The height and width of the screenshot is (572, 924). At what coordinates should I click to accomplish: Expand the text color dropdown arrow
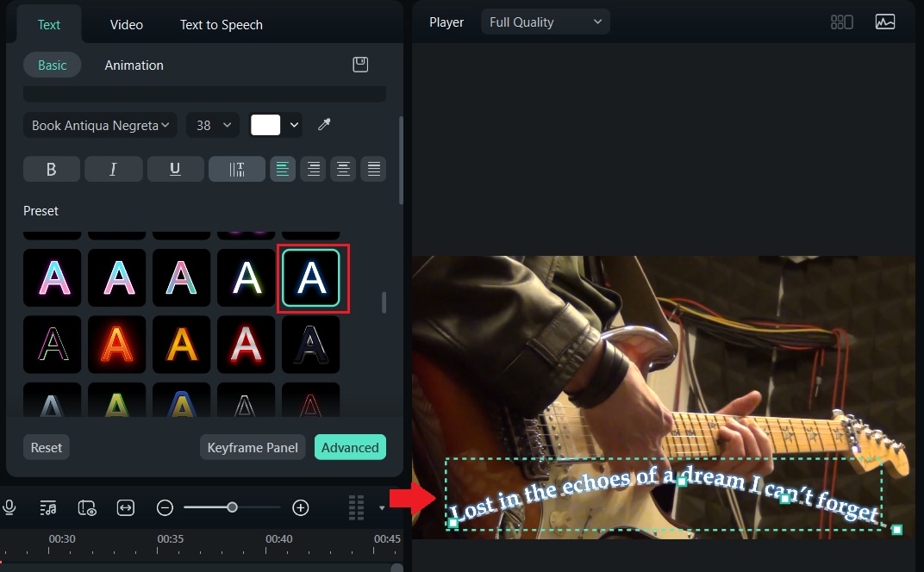tap(294, 125)
